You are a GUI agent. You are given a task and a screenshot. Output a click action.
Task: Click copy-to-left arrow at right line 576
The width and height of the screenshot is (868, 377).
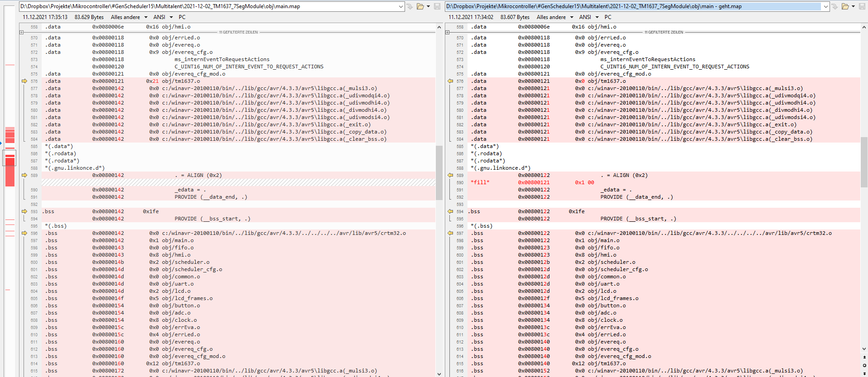(450, 81)
